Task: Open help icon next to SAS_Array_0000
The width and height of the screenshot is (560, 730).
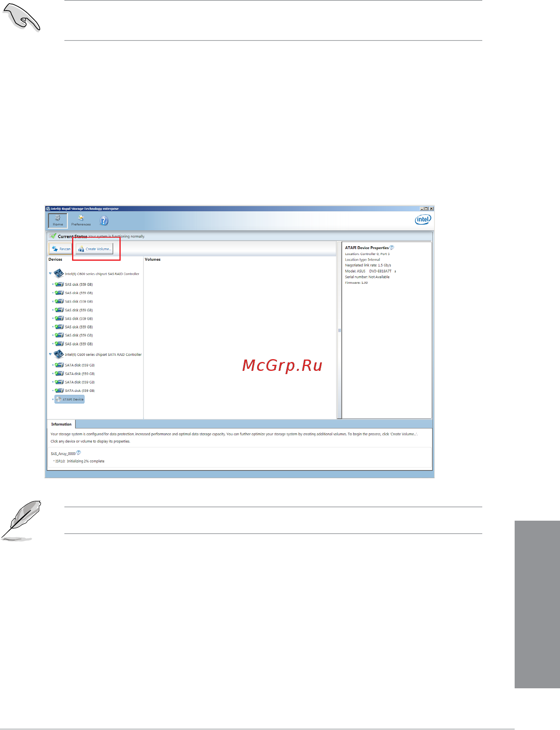Action: pos(79,453)
